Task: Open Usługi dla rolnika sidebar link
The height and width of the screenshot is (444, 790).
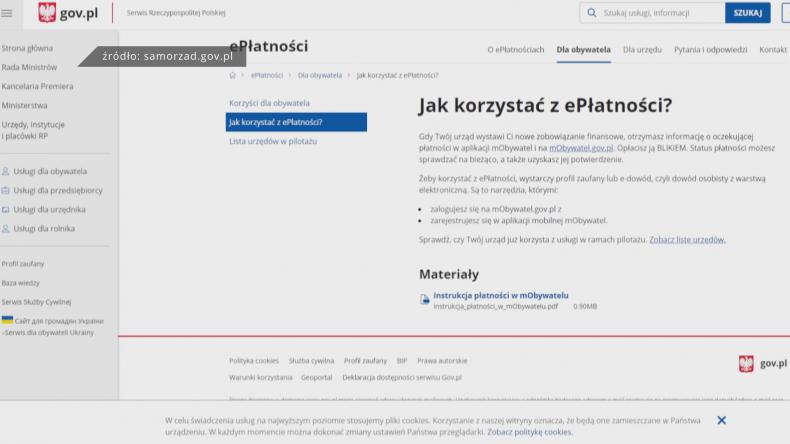Action: 44,229
